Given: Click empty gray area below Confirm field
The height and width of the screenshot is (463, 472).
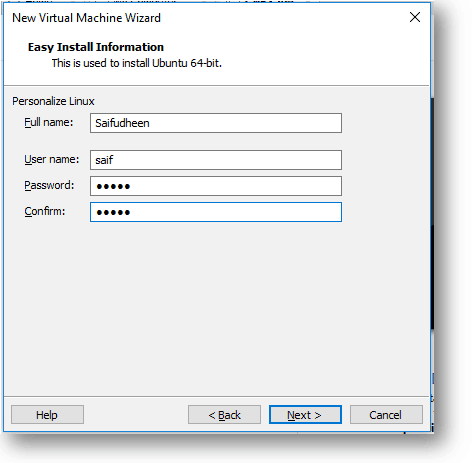Looking at the screenshot, I should click(x=216, y=307).
